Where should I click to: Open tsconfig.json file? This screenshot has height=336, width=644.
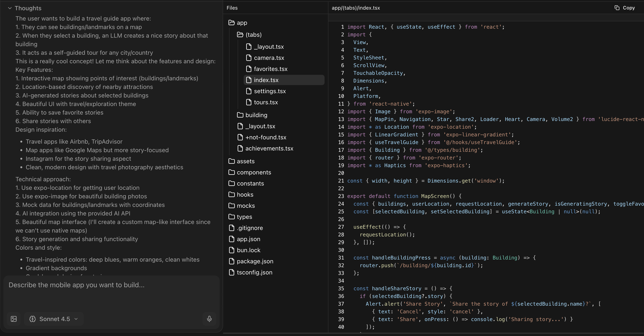[x=254, y=272]
